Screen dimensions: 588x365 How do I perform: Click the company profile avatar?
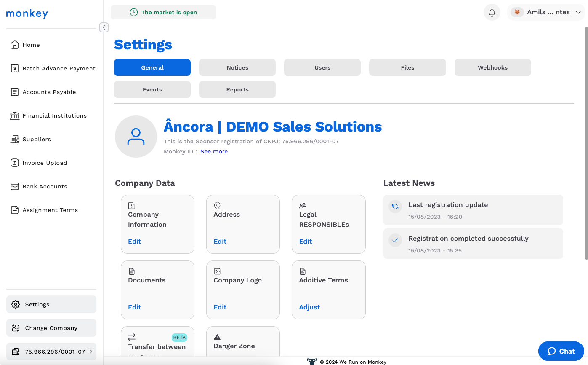tap(136, 137)
